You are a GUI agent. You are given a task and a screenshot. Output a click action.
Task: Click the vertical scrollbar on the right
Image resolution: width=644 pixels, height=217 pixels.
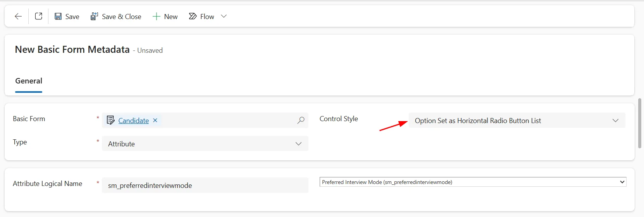(640, 123)
